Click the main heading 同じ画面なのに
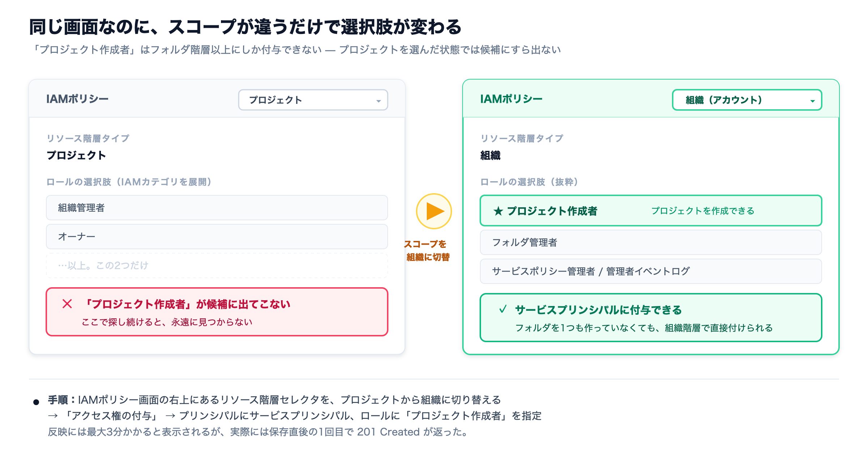The height and width of the screenshot is (463, 868). pos(245,27)
